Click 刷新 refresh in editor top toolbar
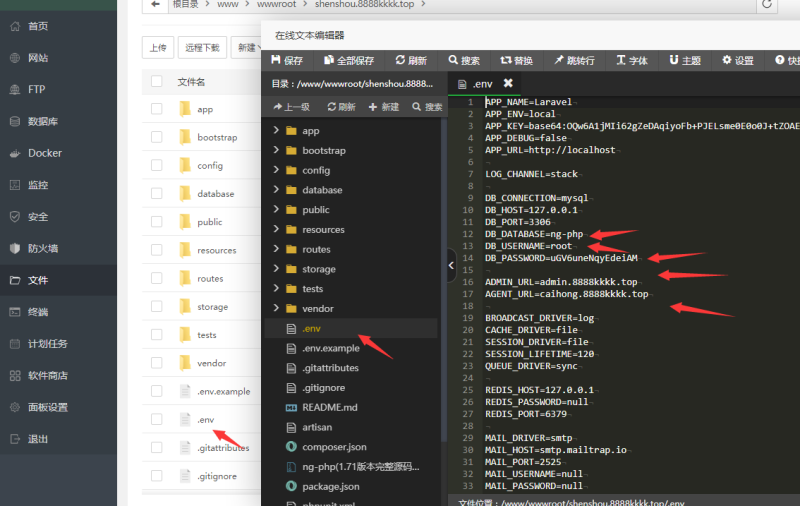The width and height of the screenshot is (800, 506). pyautogui.click(x=411, y=60)
